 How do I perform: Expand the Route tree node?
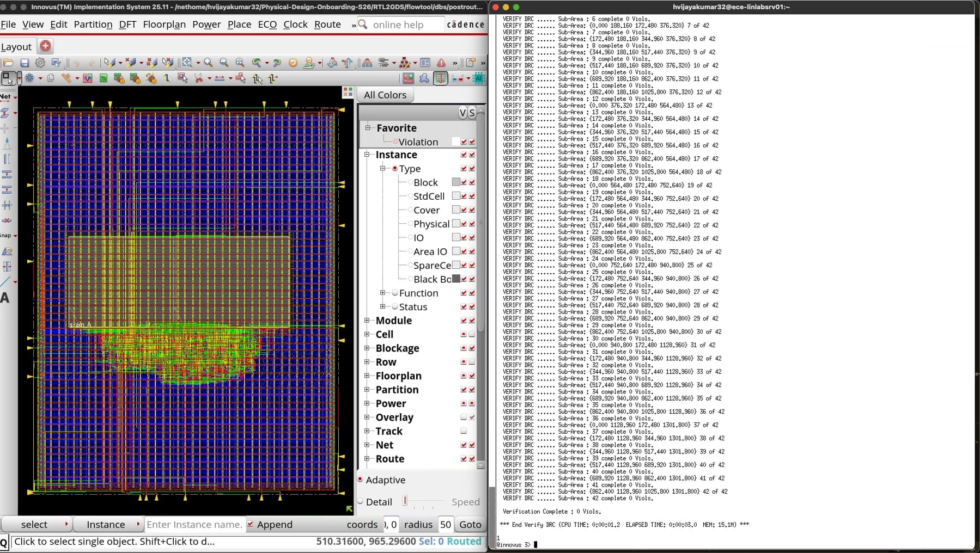click(x=367, y=459)
